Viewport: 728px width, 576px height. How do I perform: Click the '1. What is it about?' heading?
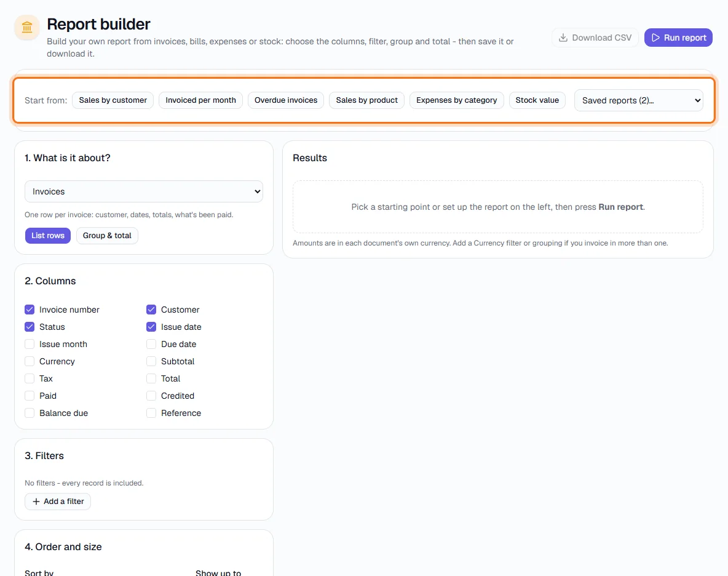pos(67,158)
